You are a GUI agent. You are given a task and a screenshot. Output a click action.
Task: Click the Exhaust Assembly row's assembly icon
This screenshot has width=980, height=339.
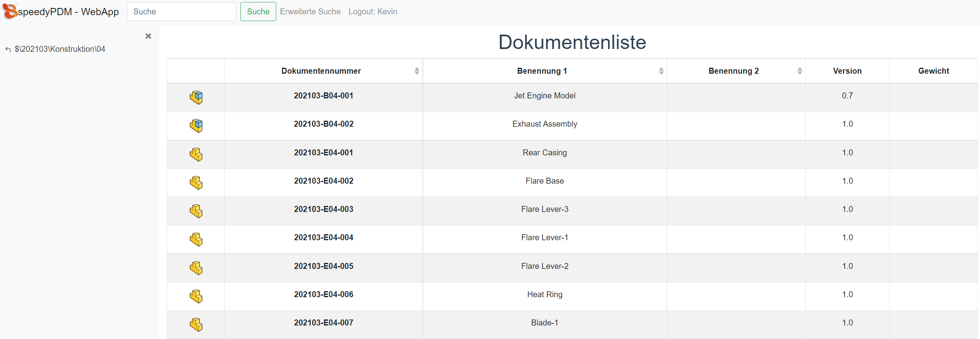(x=196, y=125)
